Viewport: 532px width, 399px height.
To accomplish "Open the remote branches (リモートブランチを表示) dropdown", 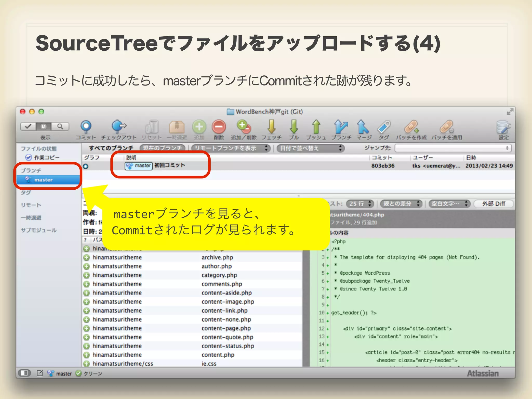I will click(231, 148).
